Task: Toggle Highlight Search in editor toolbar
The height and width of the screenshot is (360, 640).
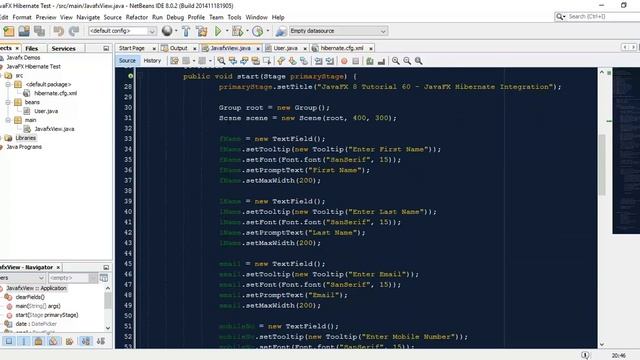Action: click(256, 61)
